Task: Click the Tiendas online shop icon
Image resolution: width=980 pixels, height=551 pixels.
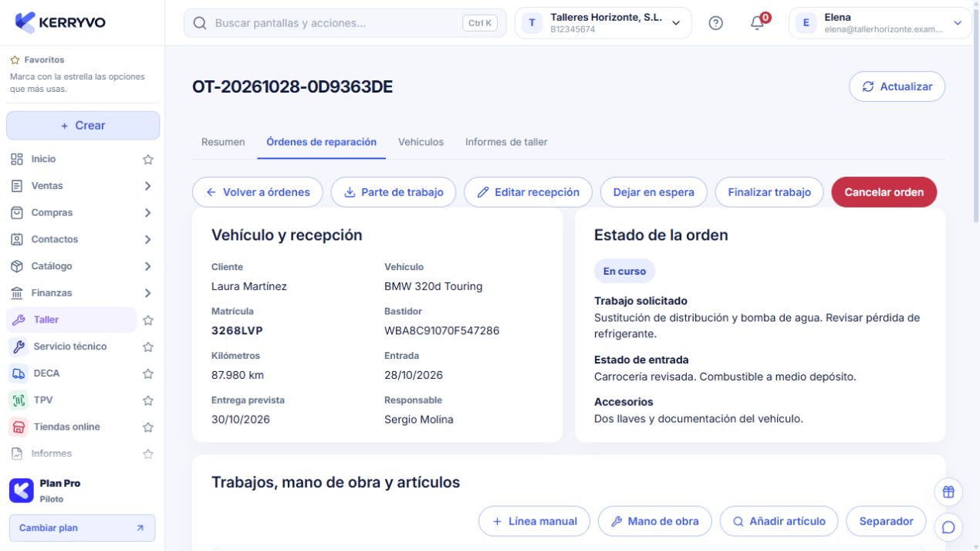Action: 19,427
